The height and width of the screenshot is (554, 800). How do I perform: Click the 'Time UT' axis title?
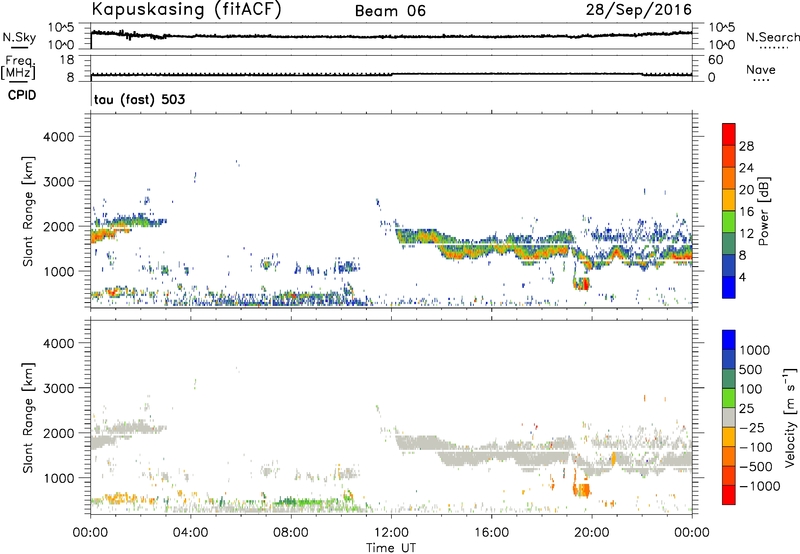point(391,548)
